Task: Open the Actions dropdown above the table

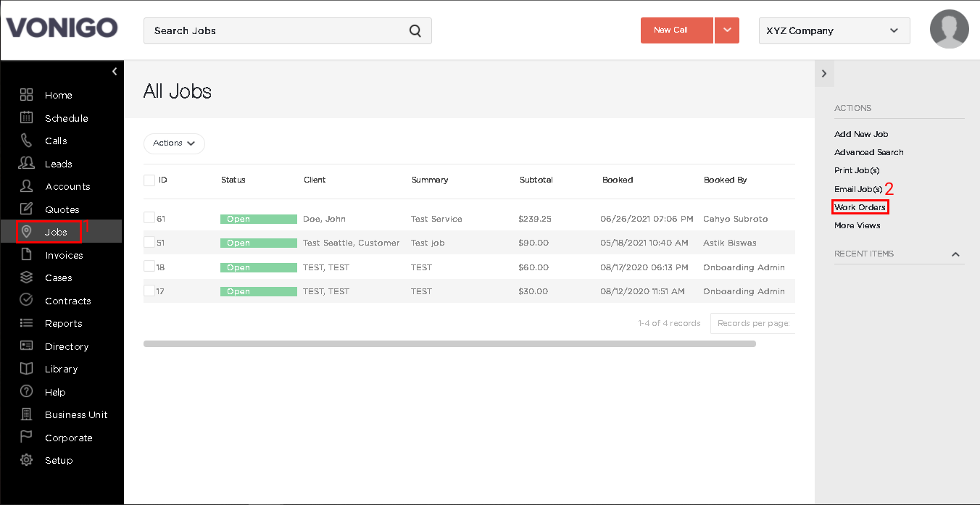Action: coord(174,143)
